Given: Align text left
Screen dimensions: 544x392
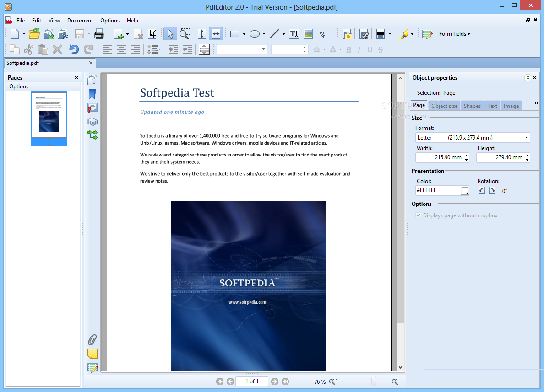Looking at the screenshot, I should pyautogui.click(x=107, y=49).
